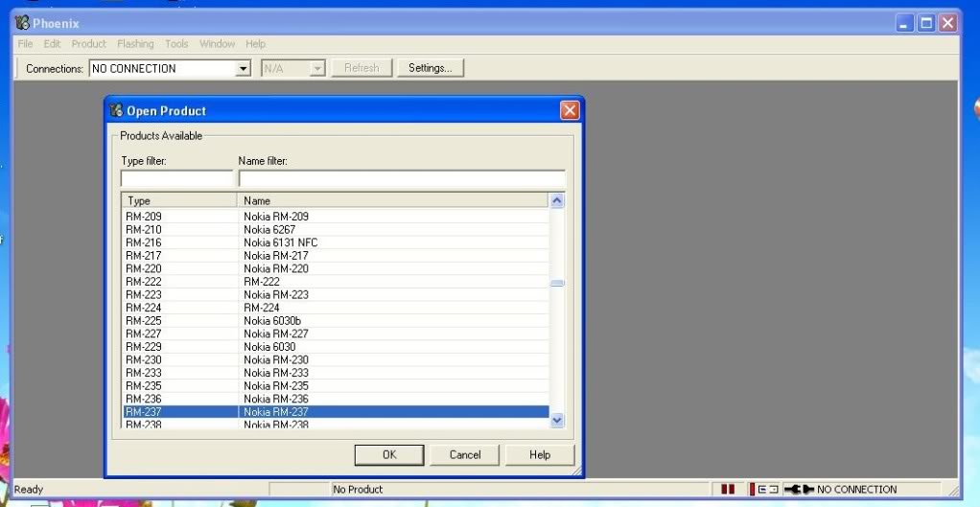Open the File menu
Screen dimensions: 980x507
tap(25, 44)
